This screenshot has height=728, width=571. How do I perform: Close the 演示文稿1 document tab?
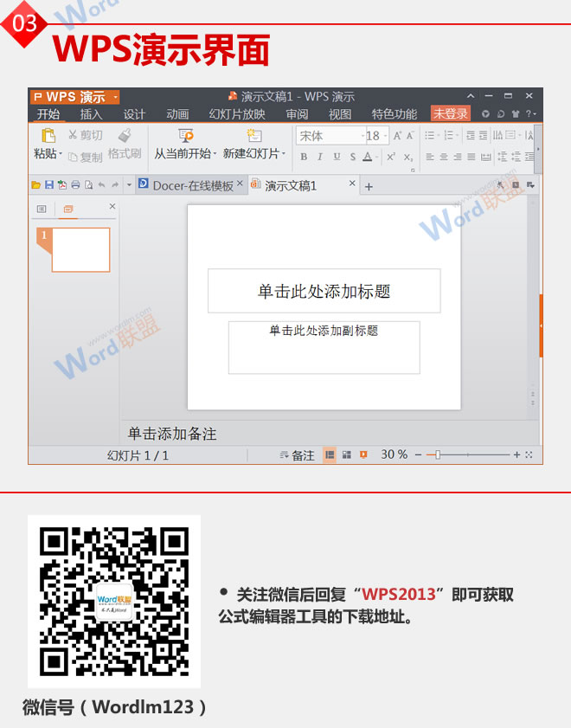tap(352, 184)
